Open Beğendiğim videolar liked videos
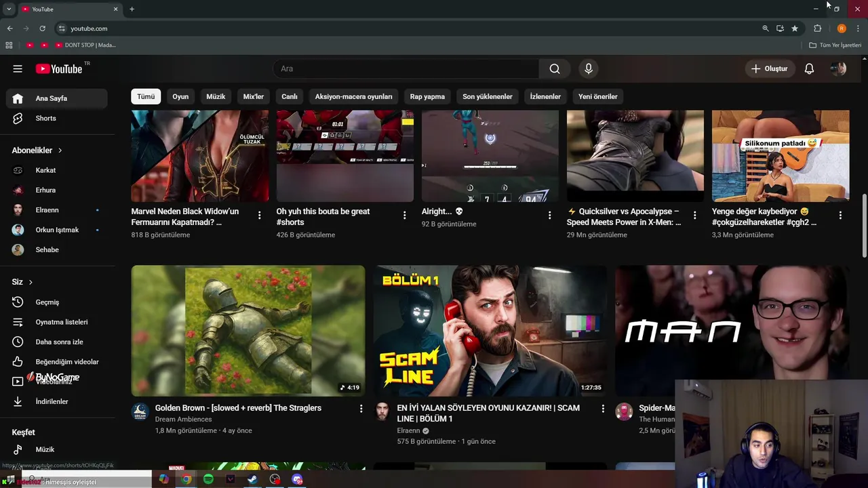868x488 pixels. [x=57, y=362]
